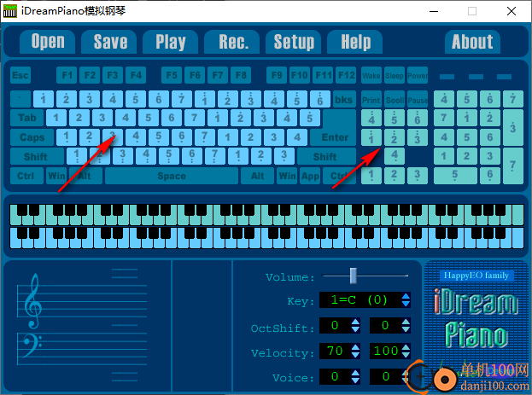Click the left Win virtual key
This screenshot has width=532, height=395.
56,176
